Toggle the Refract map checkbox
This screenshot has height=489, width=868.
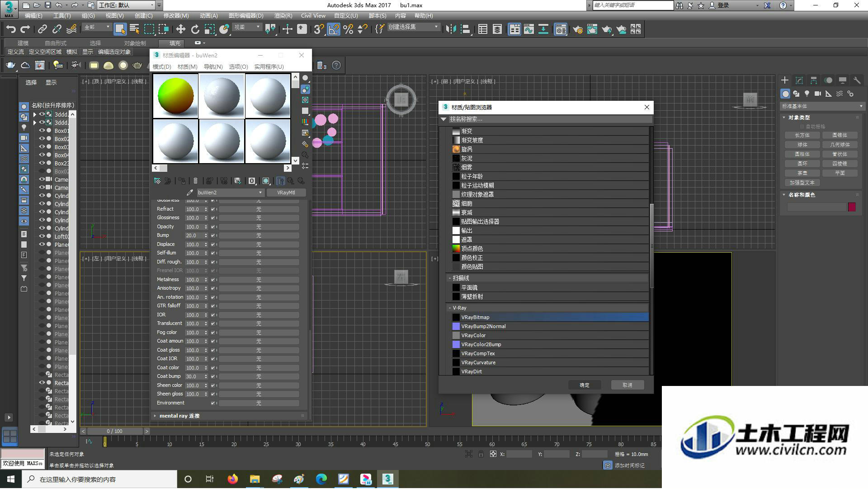coord(213,209)
